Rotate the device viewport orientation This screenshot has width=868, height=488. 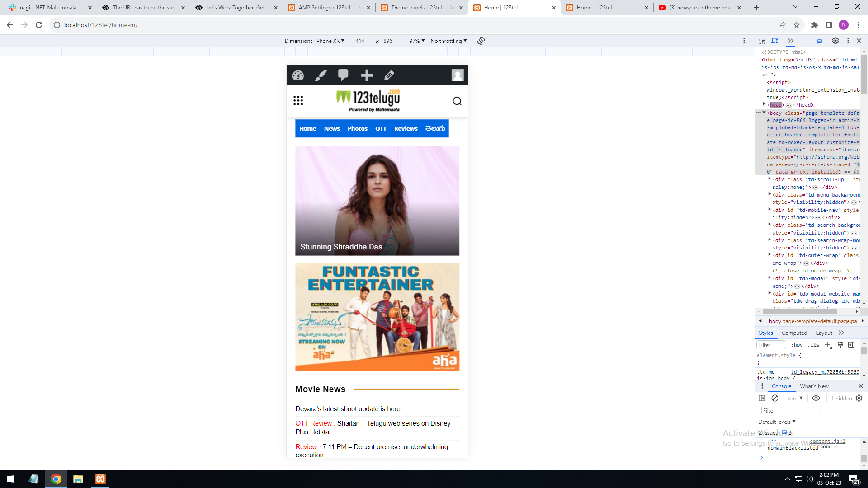tap(481, 41)
